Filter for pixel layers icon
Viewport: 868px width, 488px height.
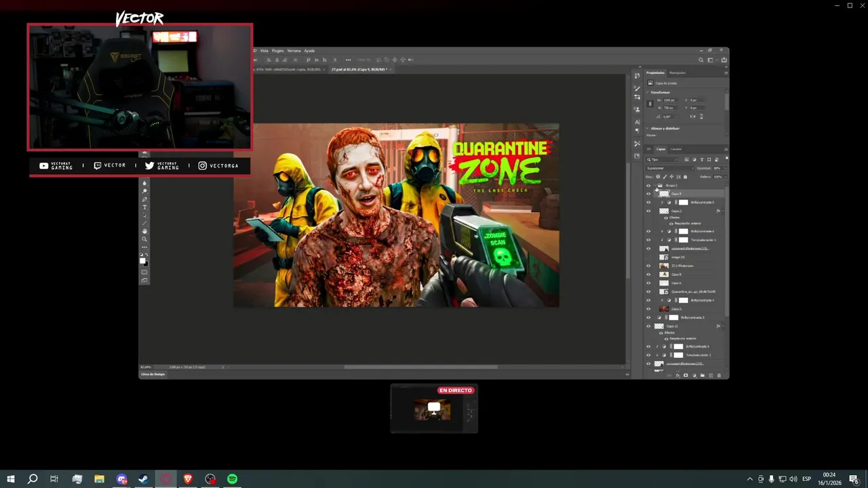[686, 159]
